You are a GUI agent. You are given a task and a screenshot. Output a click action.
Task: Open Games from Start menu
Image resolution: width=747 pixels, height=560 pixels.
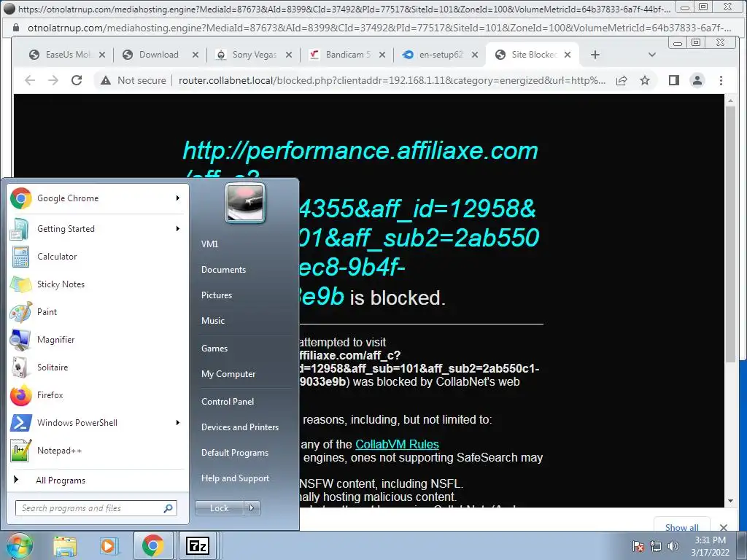point(214,348)
